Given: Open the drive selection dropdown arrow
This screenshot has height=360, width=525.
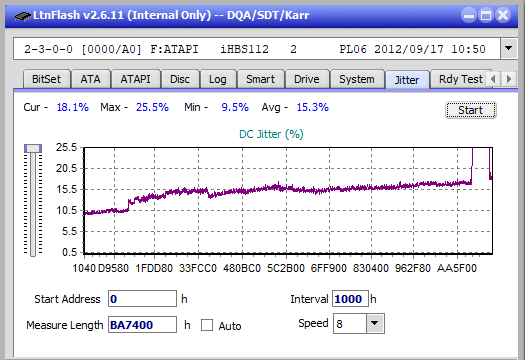Looking at the screenshot, I should coord(509,49).
